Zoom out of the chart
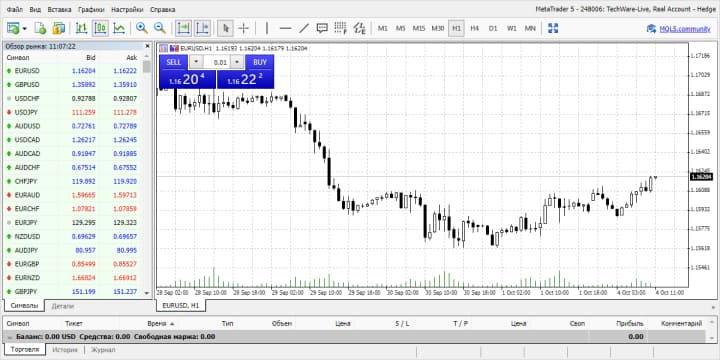This screenshot has height=360, width=720. [160, 28]
